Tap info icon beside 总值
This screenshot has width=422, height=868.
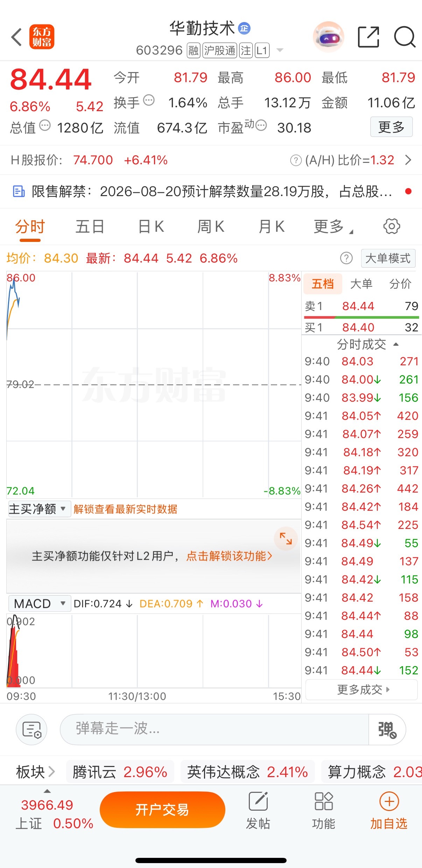45,125
